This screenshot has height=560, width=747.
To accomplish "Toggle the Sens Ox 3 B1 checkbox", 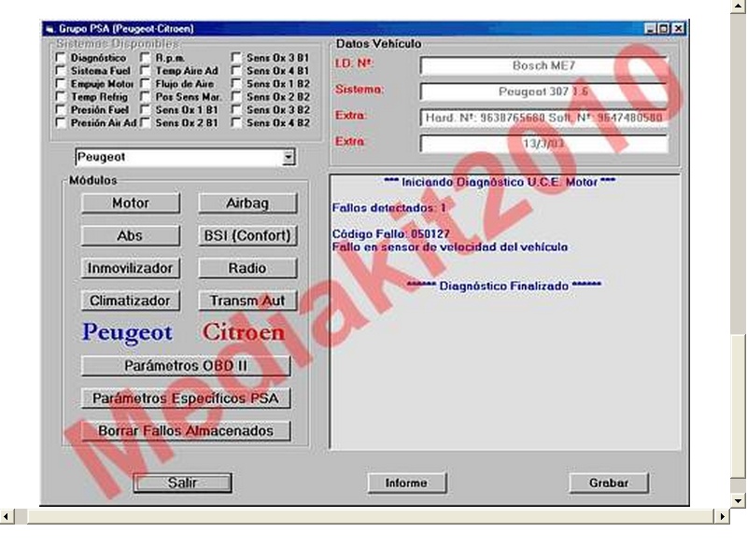I will (236, 58).
